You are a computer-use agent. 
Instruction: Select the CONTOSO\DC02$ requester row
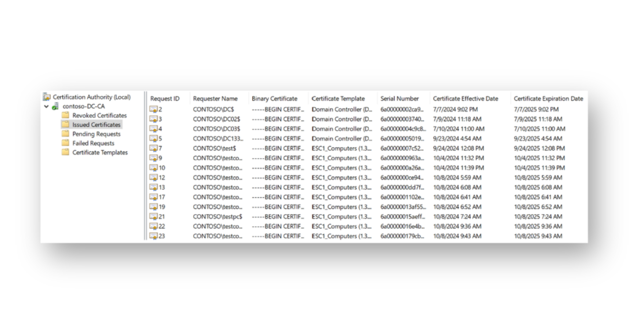click(x=216, y=119)
